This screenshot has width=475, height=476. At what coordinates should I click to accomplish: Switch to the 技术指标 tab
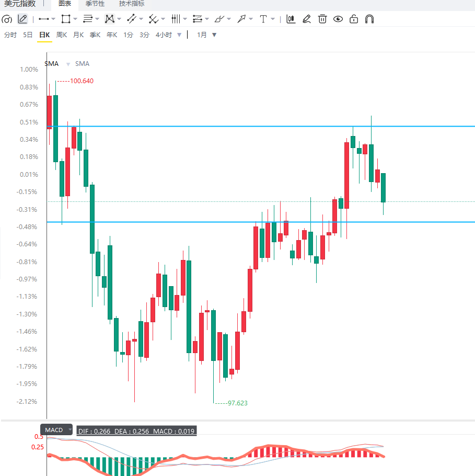(132, 4)
